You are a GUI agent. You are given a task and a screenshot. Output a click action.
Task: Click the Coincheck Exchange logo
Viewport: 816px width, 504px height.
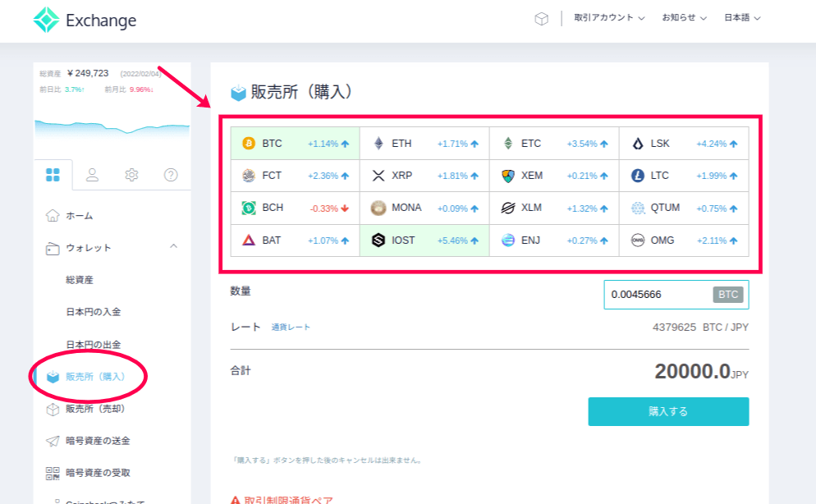point(85,20)
